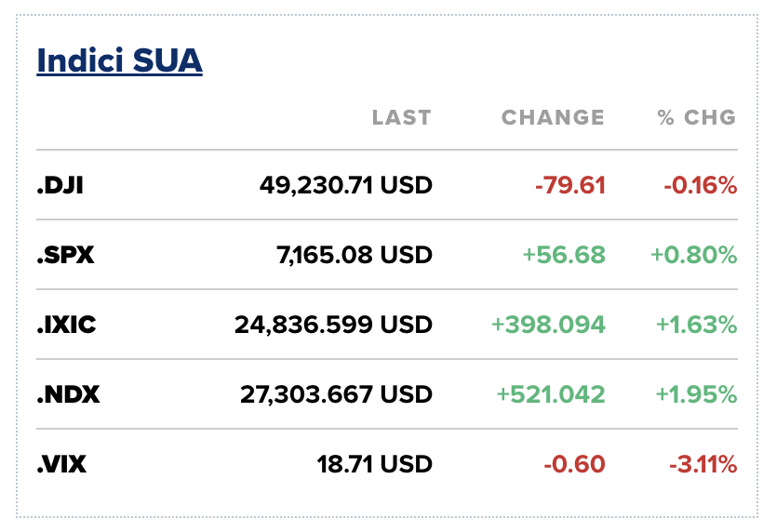Click the LAST column header
The width and height of the screenshot is (763, 532).
pos(401,117)
